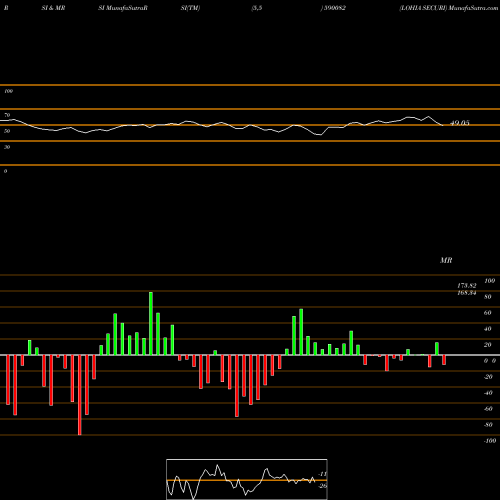Image resolution: width=500 pixels, height=500 pixels.
Task: Click the RSI panel 100 level label
Action: coord(8,91)
